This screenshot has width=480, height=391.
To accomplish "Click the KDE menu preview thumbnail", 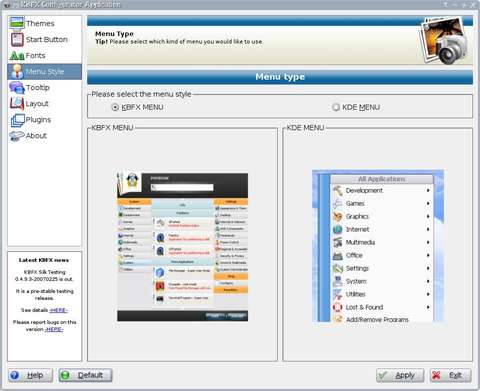I will tap(378, 246).
